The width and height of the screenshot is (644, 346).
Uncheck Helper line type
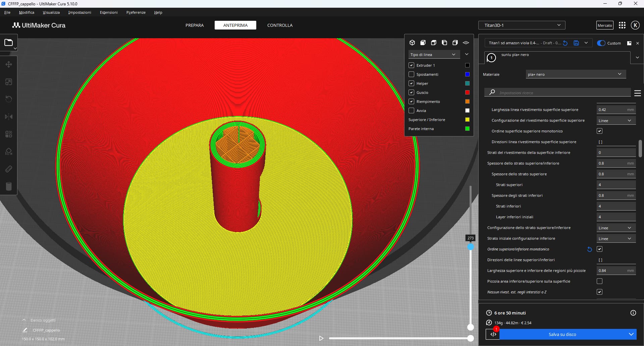click(x=412, y=83)
